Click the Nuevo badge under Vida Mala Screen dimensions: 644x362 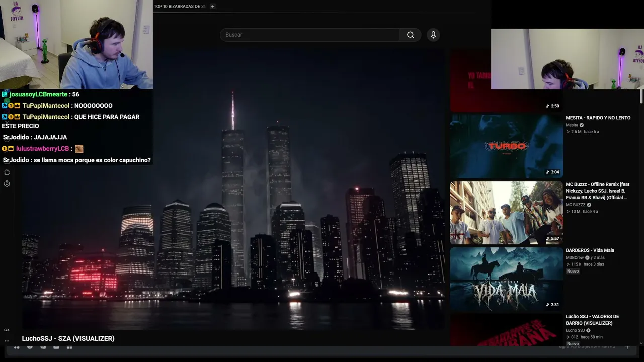[573, 271]
